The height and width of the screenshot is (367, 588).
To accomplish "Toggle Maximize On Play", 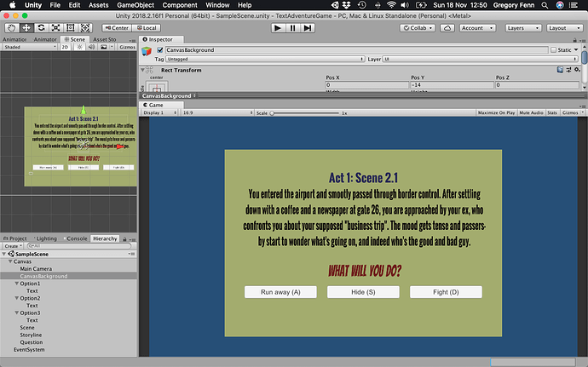I will (x=496, y=112).
